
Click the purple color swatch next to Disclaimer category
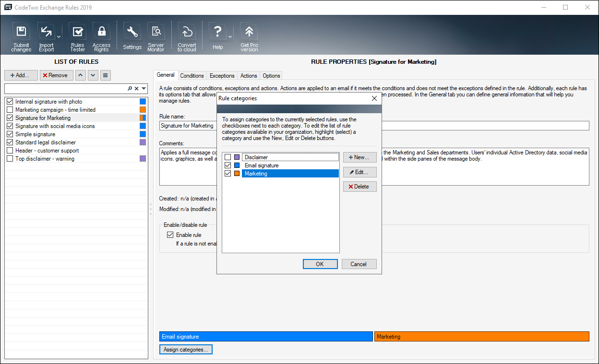point(237,157)
